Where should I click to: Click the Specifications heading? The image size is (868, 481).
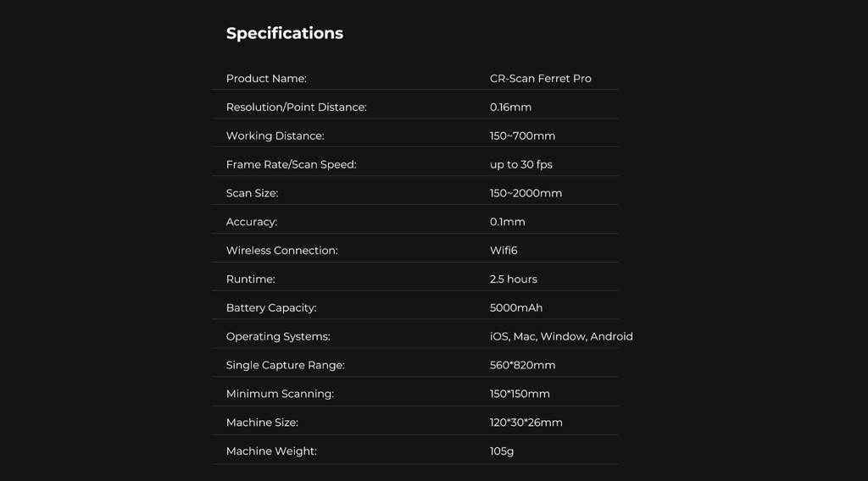[x=285, y=34]
